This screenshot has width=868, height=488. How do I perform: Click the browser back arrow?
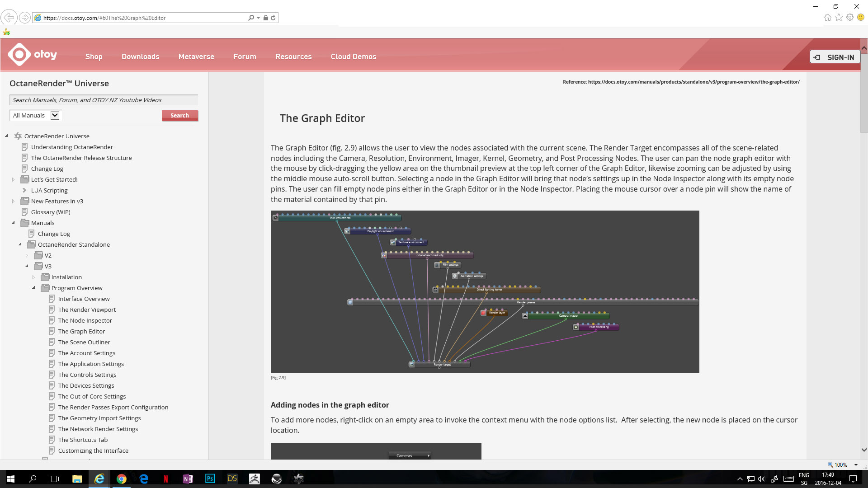point(9,18)
